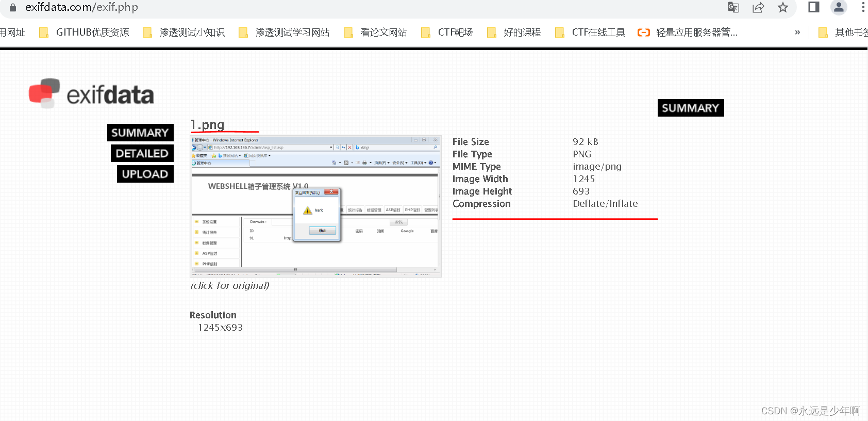Viewport: 868px width, 421px height.
Task: Click '(click for original)' caption
Action: tap(230, 285)
